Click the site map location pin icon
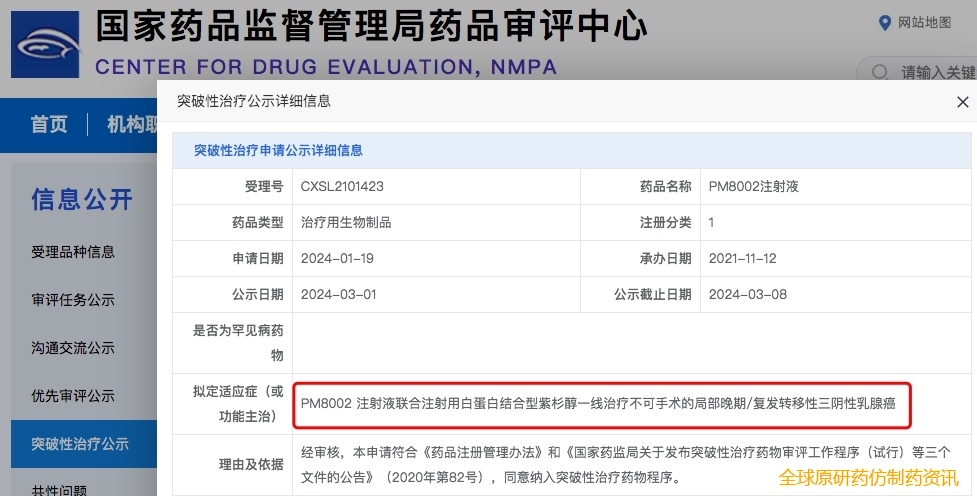977x496 pixels. 884,23
